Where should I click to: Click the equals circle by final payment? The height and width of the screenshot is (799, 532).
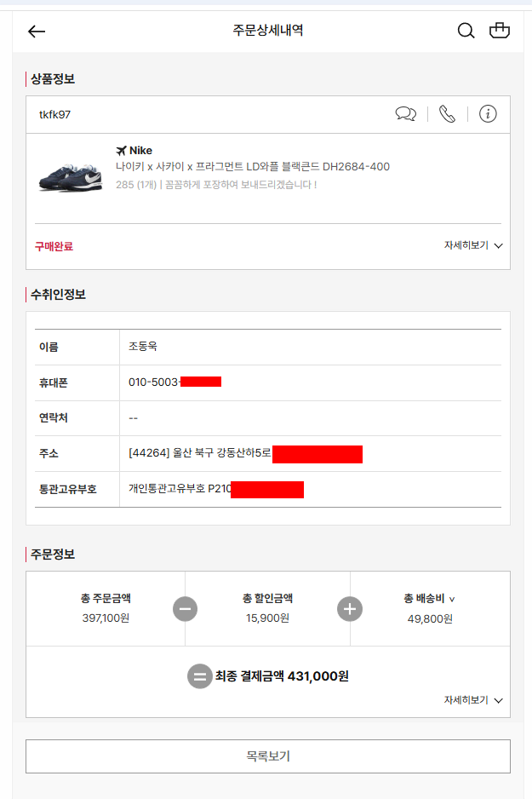[x=199, y=676]
